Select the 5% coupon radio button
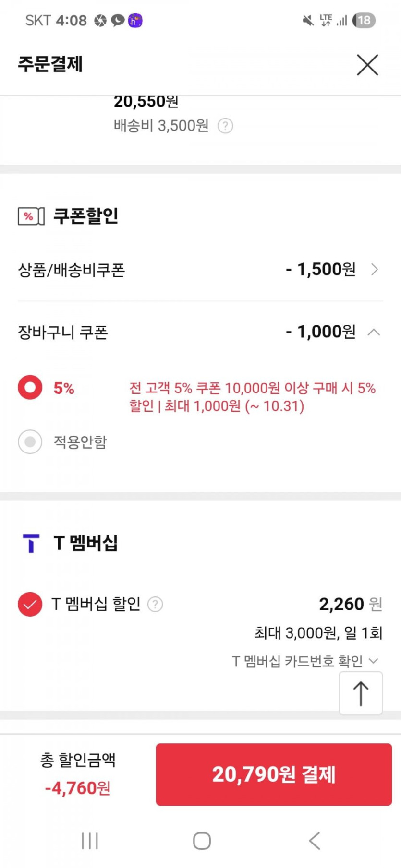 [30, 387]
